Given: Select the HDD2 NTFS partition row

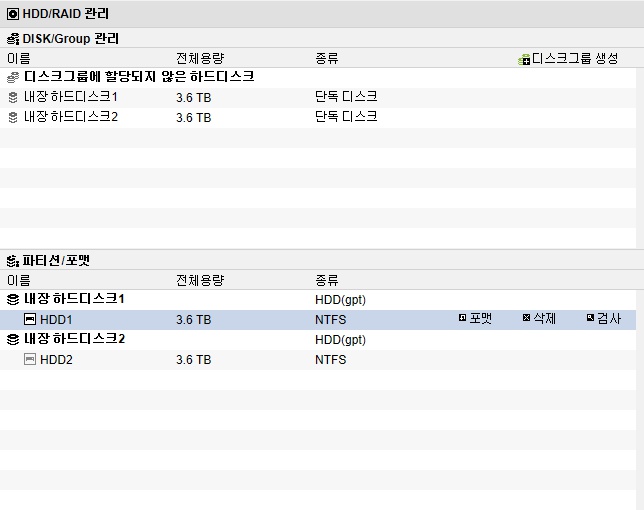Looking at the screenshot, I should point(318,360).
